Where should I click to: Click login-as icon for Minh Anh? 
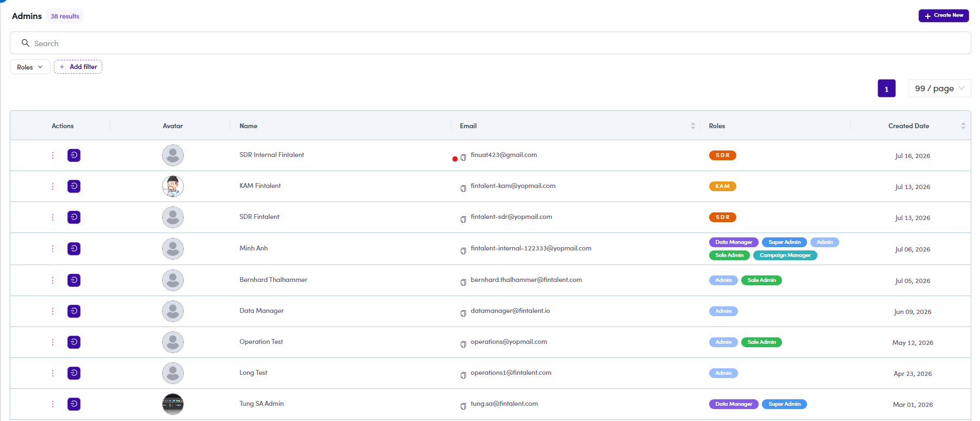click(74, 249)
